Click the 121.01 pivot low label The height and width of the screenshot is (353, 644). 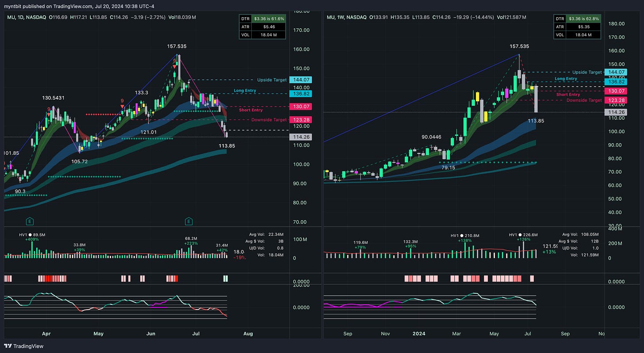(x=148, y=132)
